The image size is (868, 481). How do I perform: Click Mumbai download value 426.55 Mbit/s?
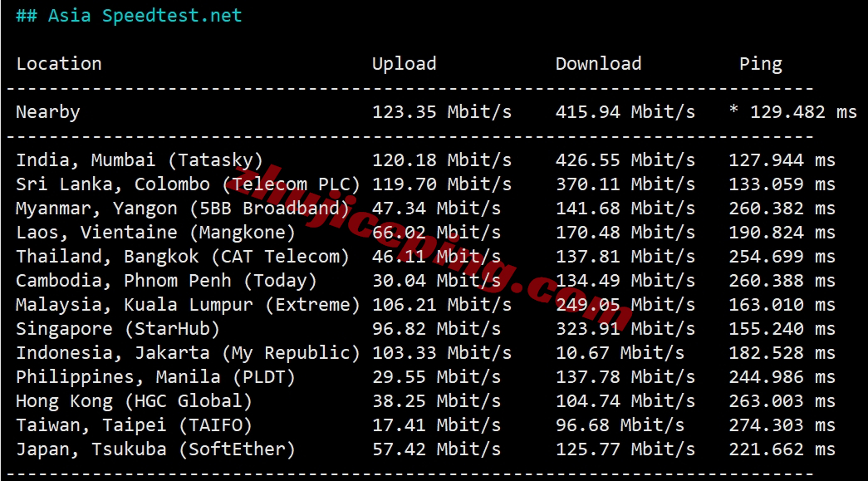pyautogui.click(x=625, y=160)
